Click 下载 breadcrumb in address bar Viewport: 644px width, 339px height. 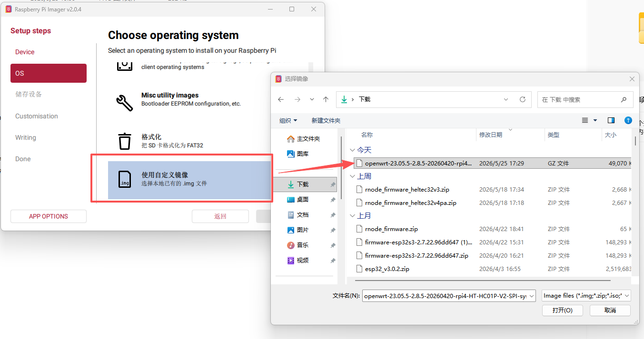pyautogui.click(x=365, y=99)
